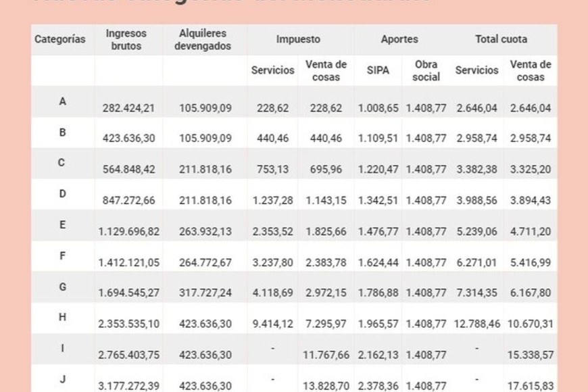
Task: Click the Aportes group header
Action: pyautogui.click(x=399, y=39)
